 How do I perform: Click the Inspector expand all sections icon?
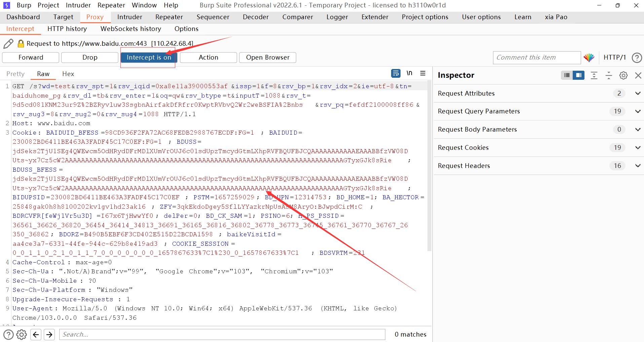pos(594,75)
